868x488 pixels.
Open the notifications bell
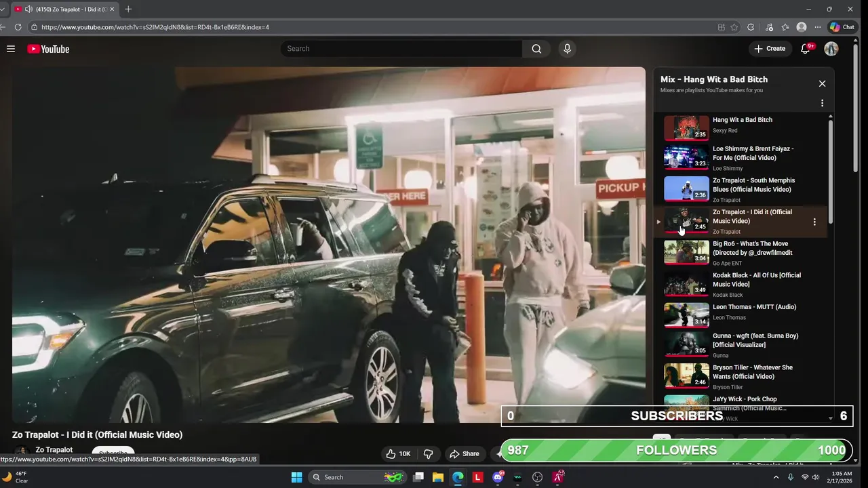click(806, 49)
